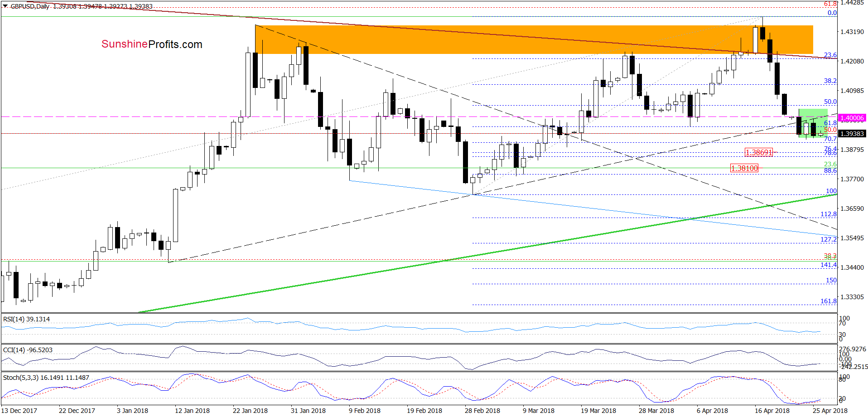Click the 9 Mar 2018 date label

pyautogui.click(x=539, y=411)
